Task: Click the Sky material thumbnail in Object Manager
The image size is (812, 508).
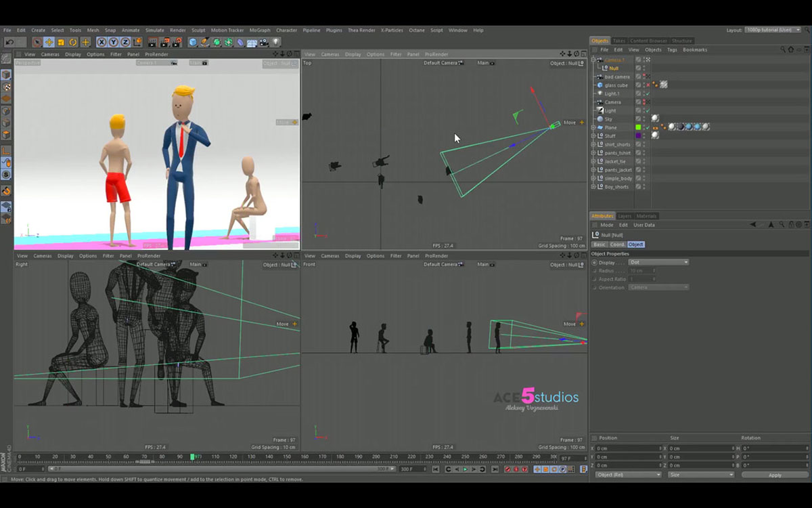Action: (x=654, y=118)
